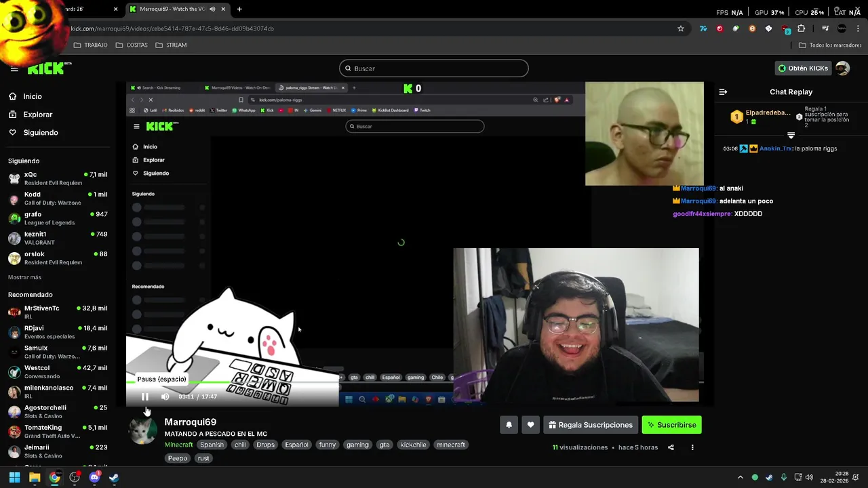Click Regala Suscripciones button

pos(591,425)
